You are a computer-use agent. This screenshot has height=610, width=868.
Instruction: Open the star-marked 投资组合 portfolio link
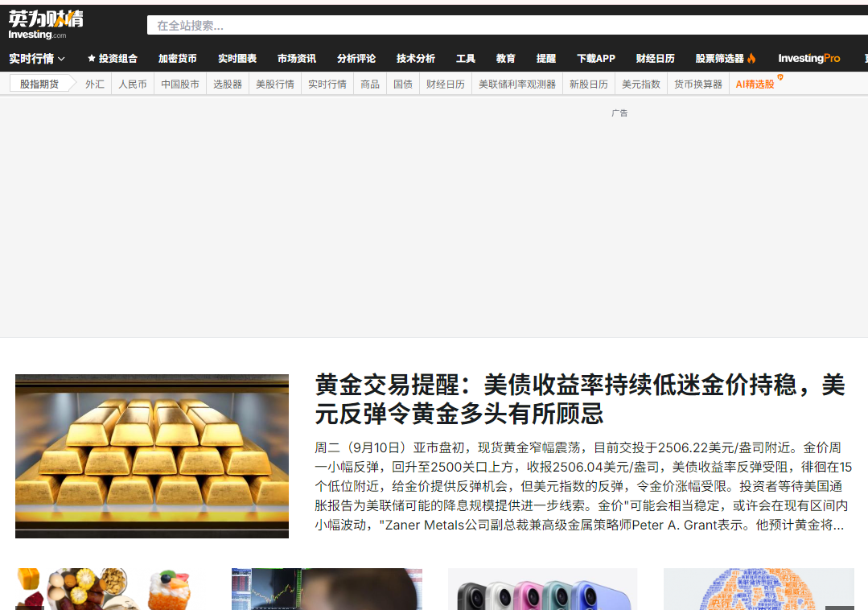113,59
